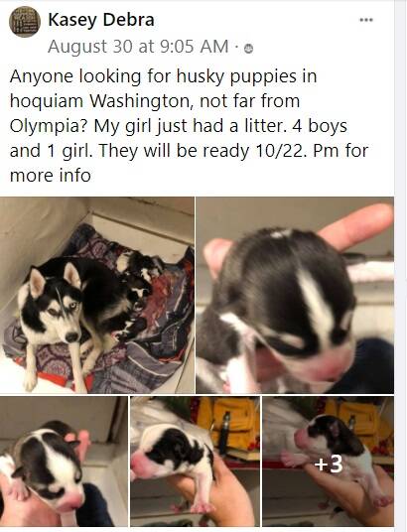View the remaining +3 photos
Screen dimensions: 407x532
coord(328,462)
